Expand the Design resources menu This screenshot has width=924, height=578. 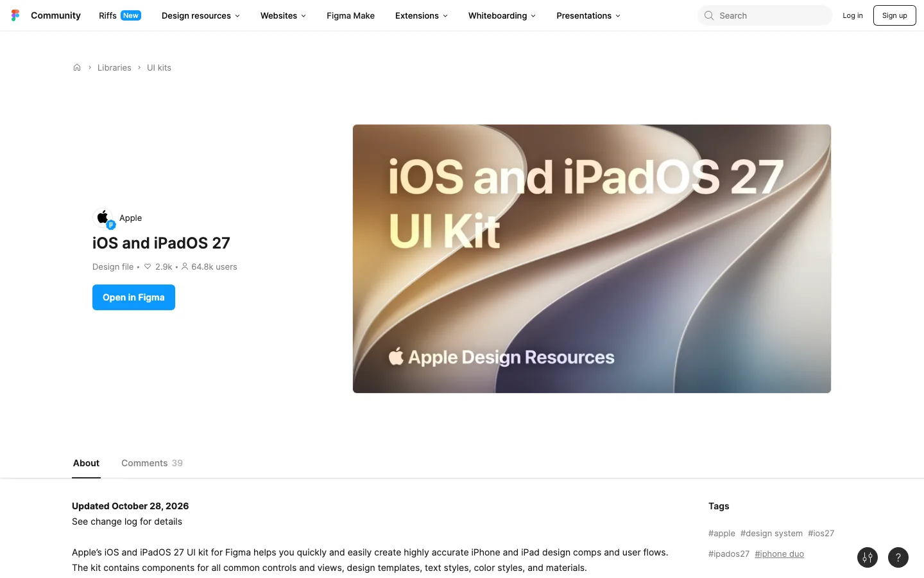[201, 15]
